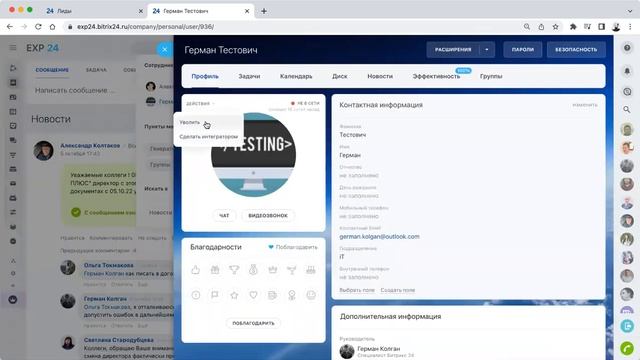The width and height of the screenshot is (640, 360).
Task: Click the ПАРОЛИ button
Action: point(523,49)
